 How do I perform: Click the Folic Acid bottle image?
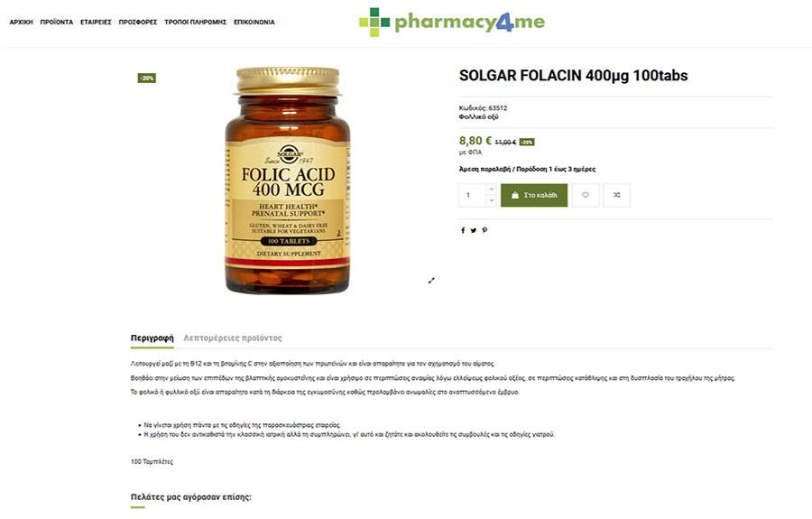[288, 181]
